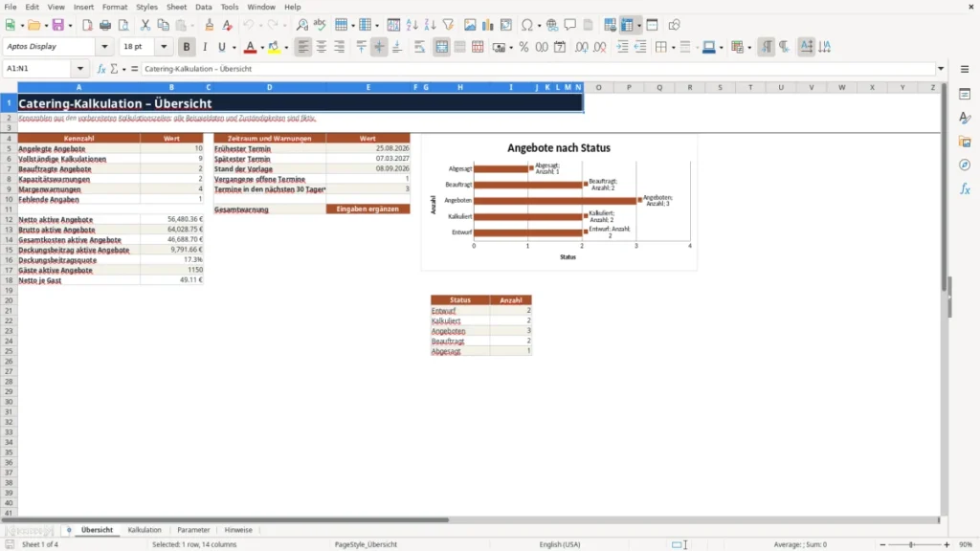Open the Name Box dropdown
The image size is (980, 551).
[x=80, y=69]
